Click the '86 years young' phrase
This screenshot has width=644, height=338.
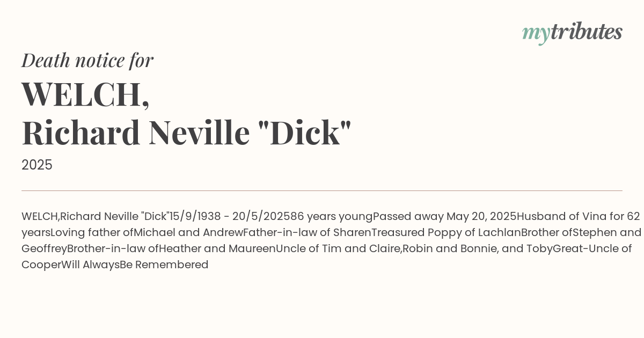(331, 217)
